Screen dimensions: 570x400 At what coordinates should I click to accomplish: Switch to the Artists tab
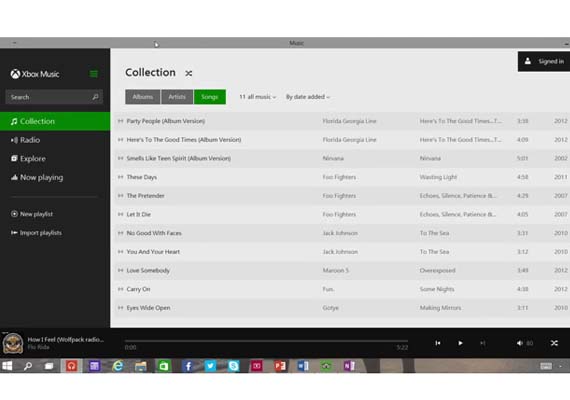[177, 97]
